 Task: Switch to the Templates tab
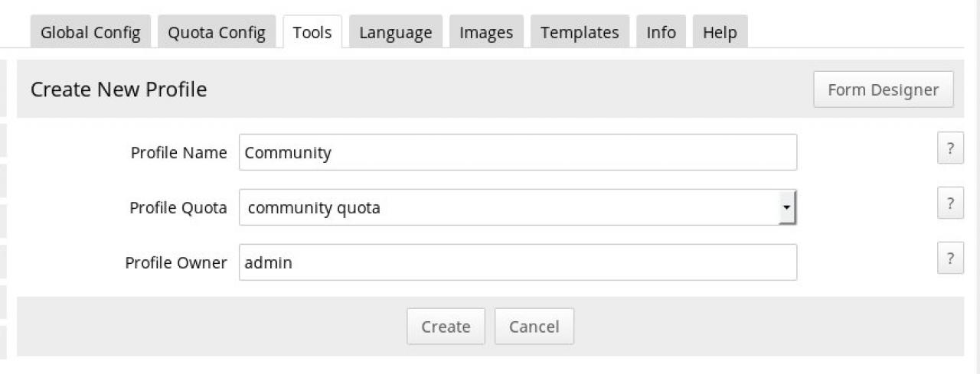pos(580,33)
